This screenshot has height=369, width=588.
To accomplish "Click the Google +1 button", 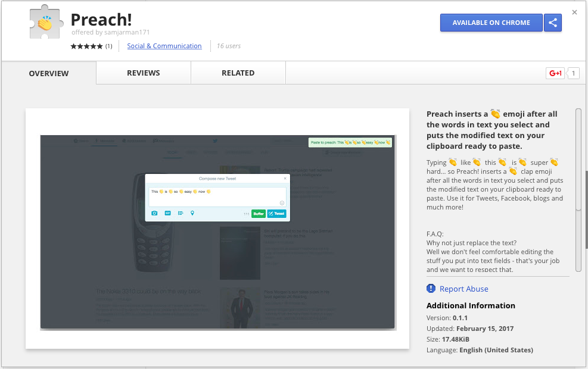I will (x=555, y=73).
